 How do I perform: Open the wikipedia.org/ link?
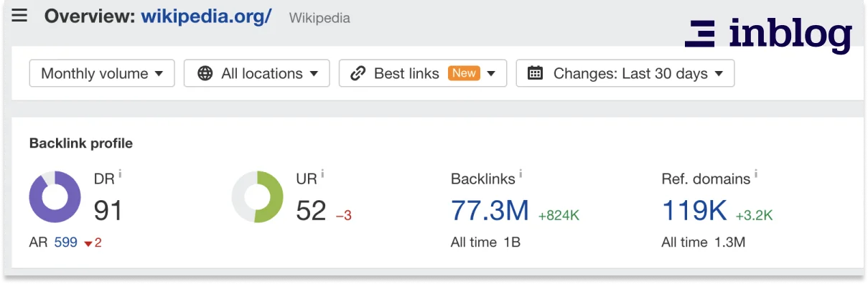[x=206, y=16]
